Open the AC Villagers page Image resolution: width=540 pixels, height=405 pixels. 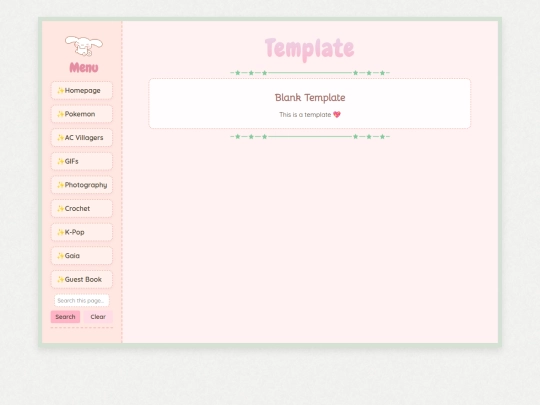coord(82,138)
